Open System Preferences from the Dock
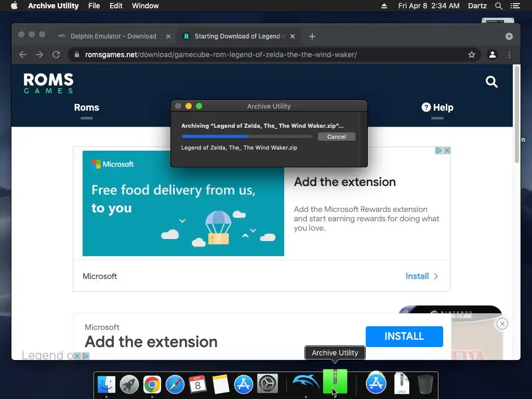The image size is (532, 399). [268, 384]
